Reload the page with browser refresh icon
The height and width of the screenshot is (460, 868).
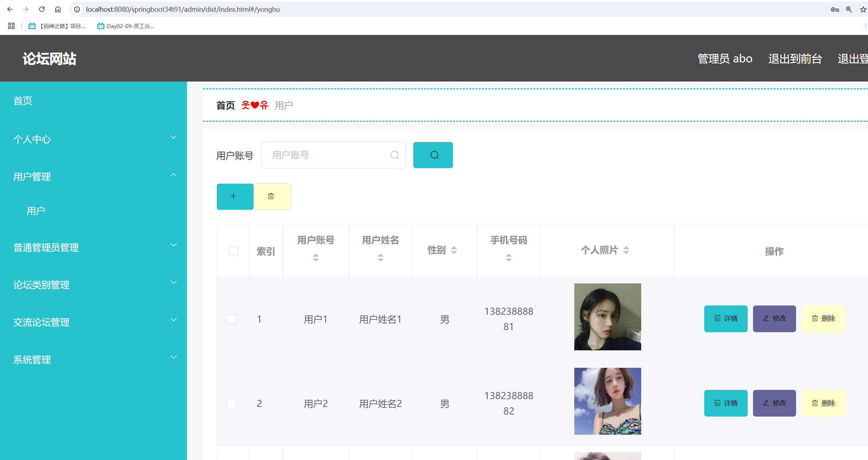tap(42, 9)
